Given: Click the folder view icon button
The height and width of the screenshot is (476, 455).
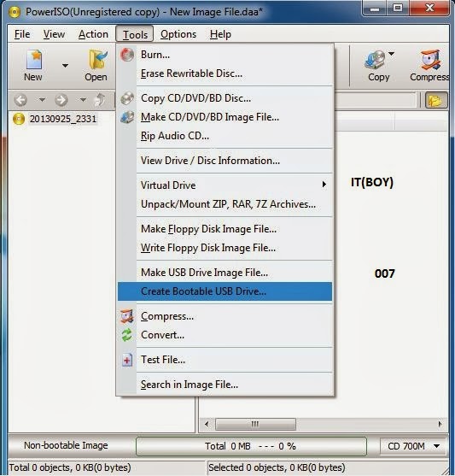Looking at the screenshot, I should (x=436, y=100).
